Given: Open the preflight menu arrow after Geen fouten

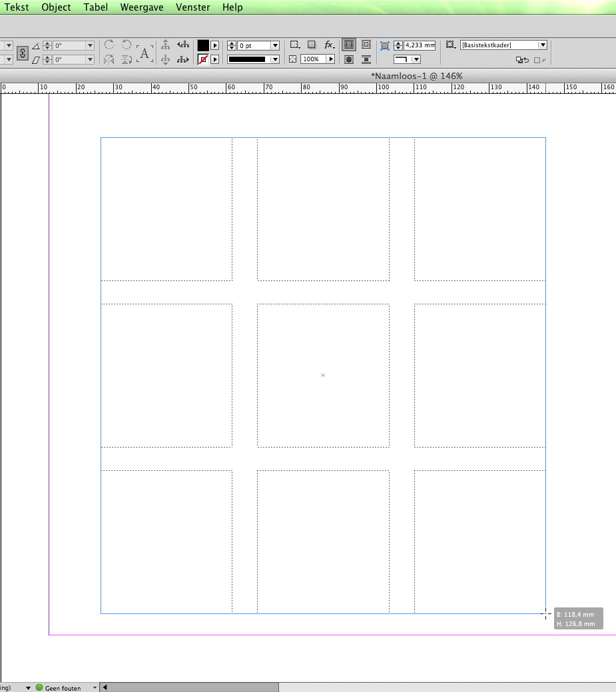Looking at the screenshot, I should 95,687.
